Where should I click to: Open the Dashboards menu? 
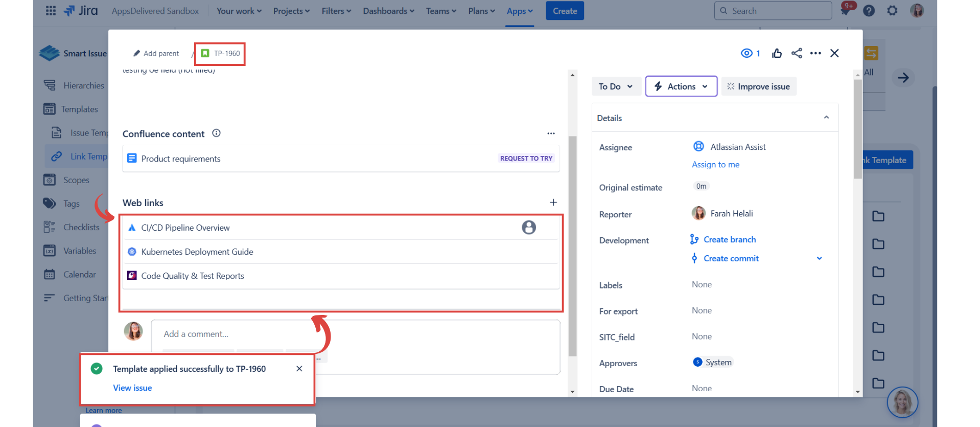388,11
